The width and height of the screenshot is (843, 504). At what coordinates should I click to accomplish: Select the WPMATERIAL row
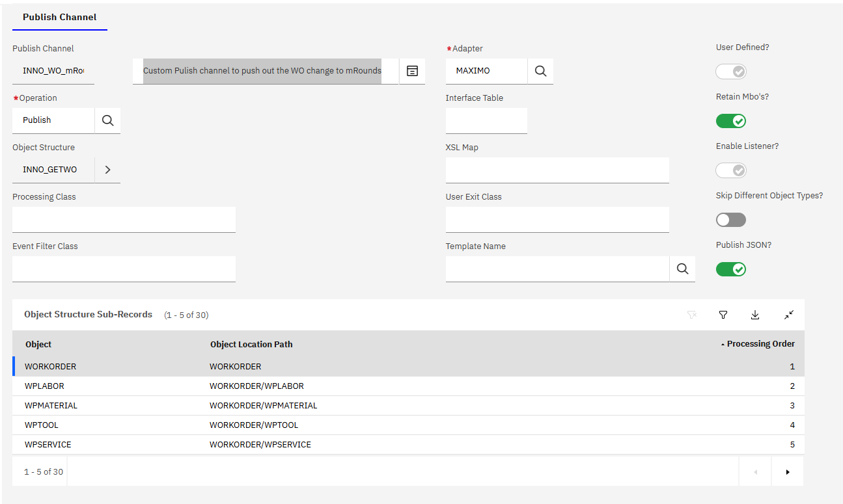pyautogui.click(x=409, y=406)
